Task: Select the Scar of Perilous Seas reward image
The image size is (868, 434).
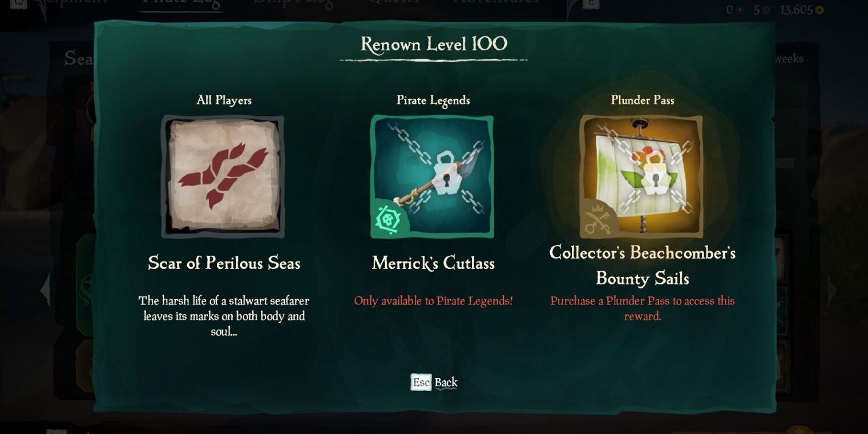Action: coord(223,176)
